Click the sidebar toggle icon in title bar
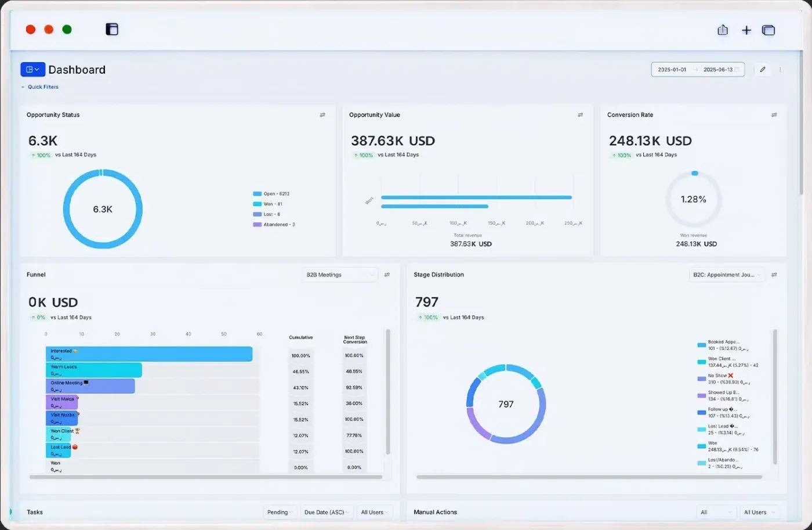 pyautogui.click(x=112, y=29)
